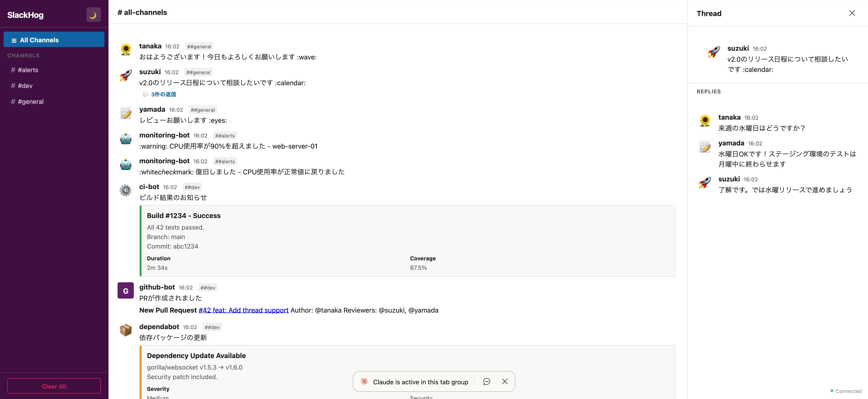868x399 pixels.
Task: Click the Build #1234 - Success card title
Action: coord(184,216)
